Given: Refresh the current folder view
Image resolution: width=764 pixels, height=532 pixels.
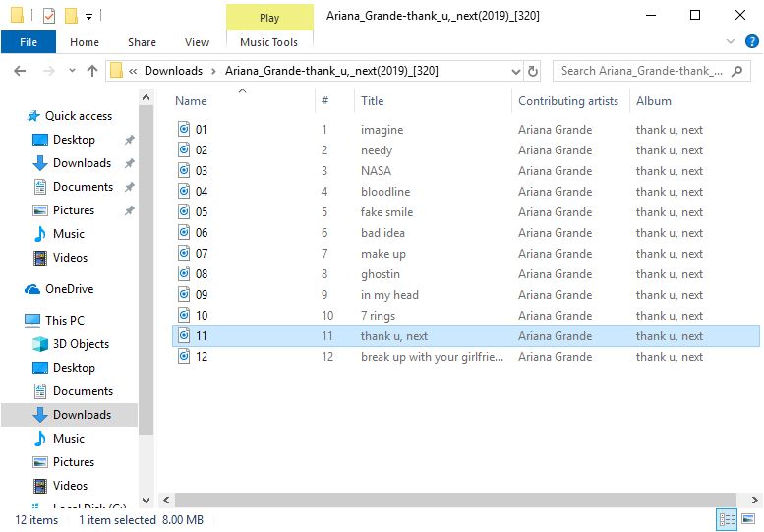Looking at the screenshot, I should tap(533, 71).
